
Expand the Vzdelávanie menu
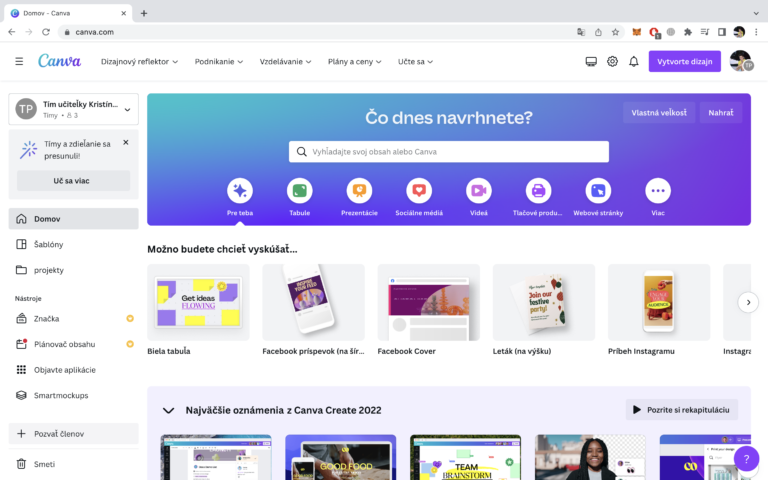click(x=285, y=62)
